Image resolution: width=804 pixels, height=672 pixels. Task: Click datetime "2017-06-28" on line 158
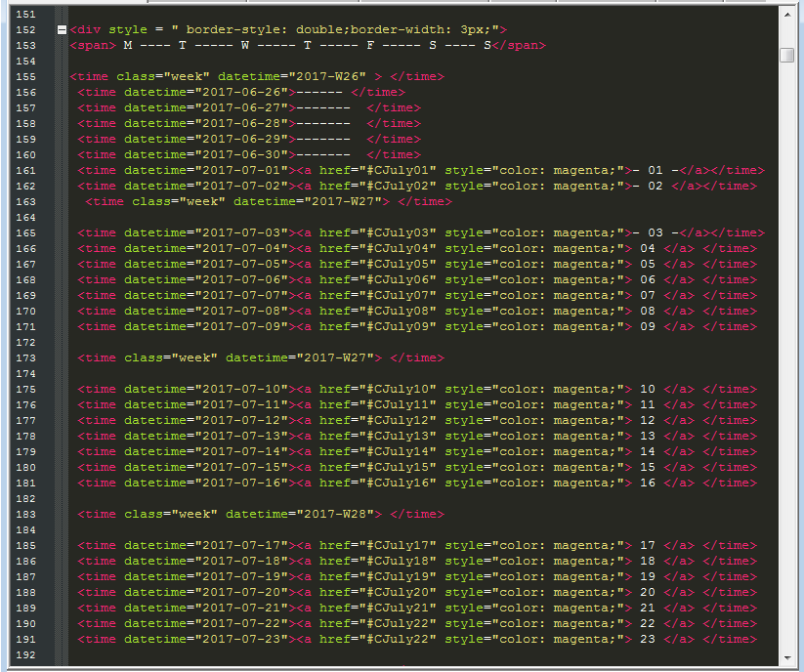tap(245, 123)
